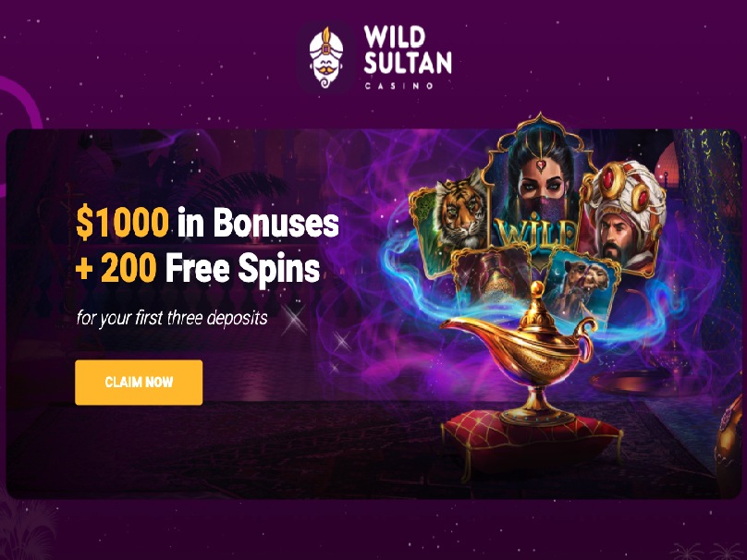Click the $1000 in Bonuses headline
This screenshot has width=747, height=560.
[x=208, y=223]
